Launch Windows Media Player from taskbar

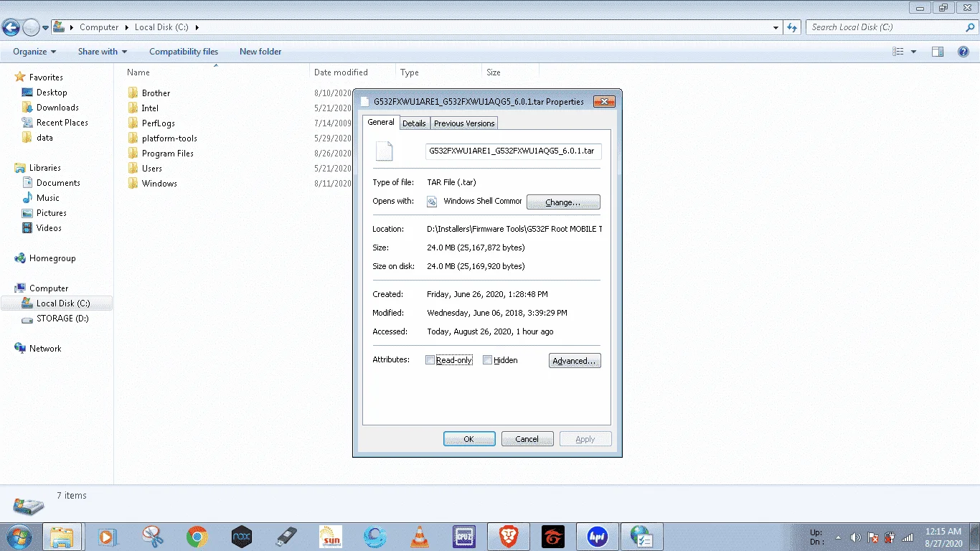[107, 537]
